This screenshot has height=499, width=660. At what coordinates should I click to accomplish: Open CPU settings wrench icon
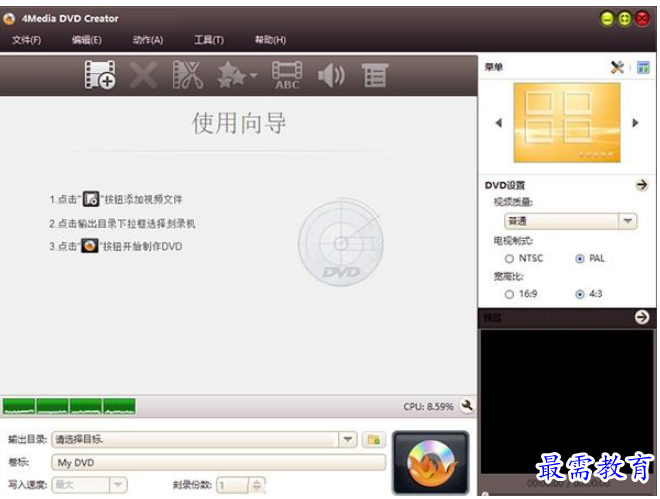[x=467, y=406]
